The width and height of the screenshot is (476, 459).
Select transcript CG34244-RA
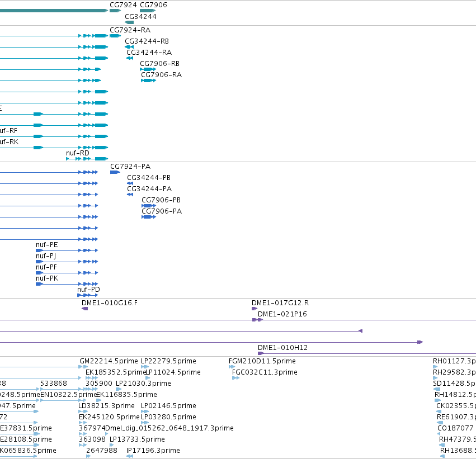point(149,53)
